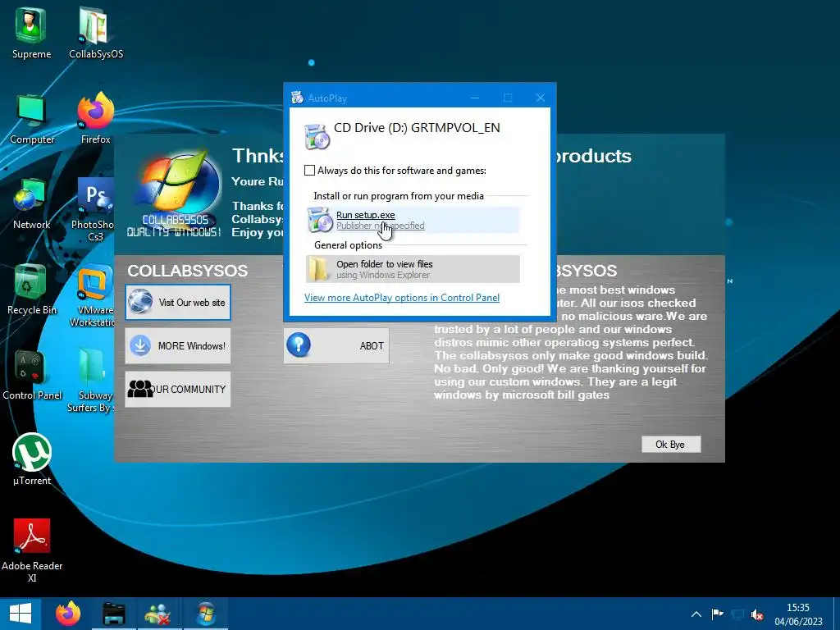Open the Subway Surfers desktop shortcut
This screenshot has height=630, width=840.
91,381
